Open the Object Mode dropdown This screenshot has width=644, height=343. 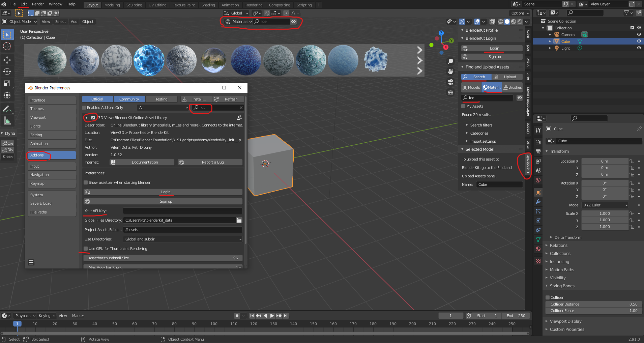pos(20,22)
